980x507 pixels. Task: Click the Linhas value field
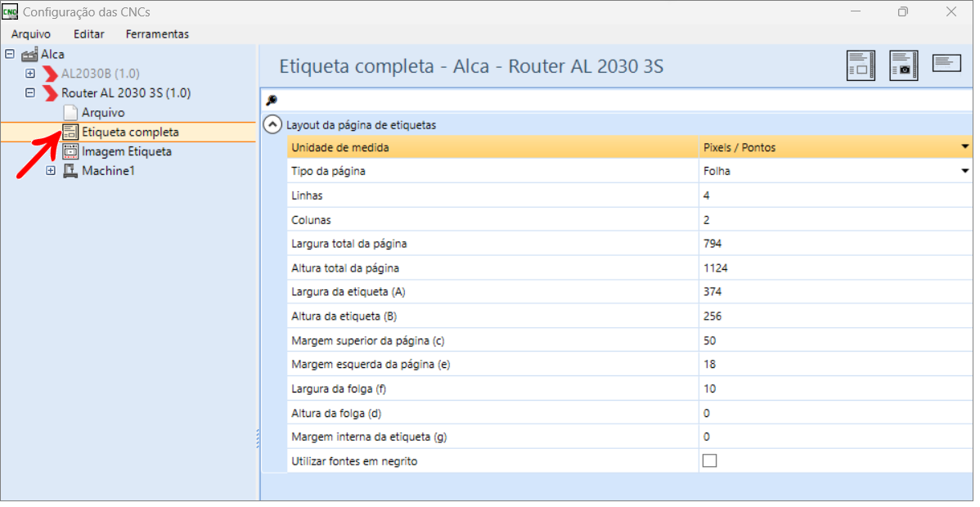[x=836, y=195]
